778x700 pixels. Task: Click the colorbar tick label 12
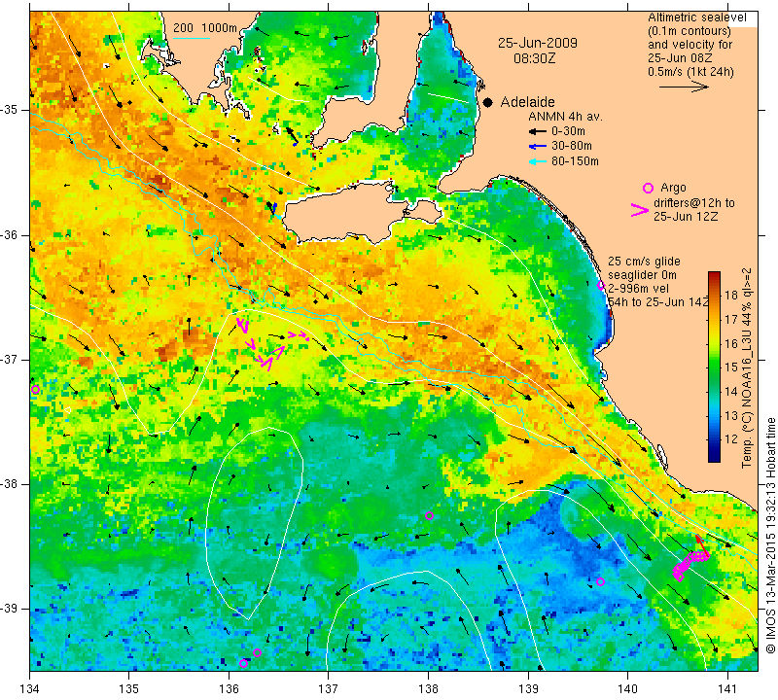click(731, 439)
